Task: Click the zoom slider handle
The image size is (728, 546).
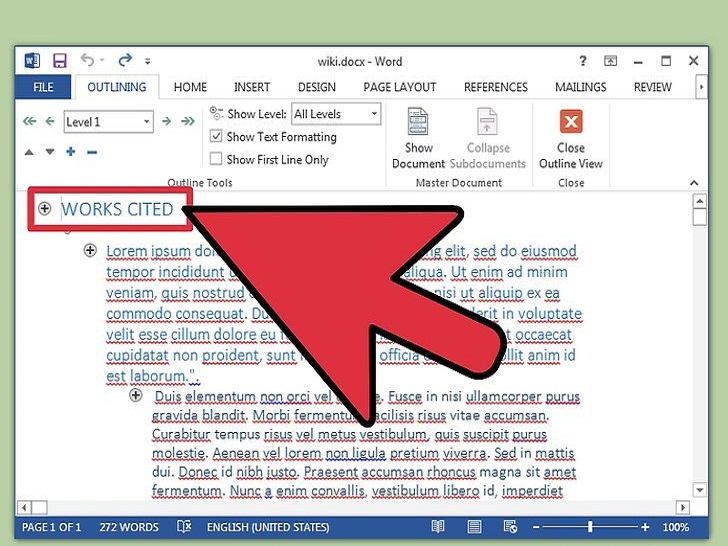Action: coord(590,527)
